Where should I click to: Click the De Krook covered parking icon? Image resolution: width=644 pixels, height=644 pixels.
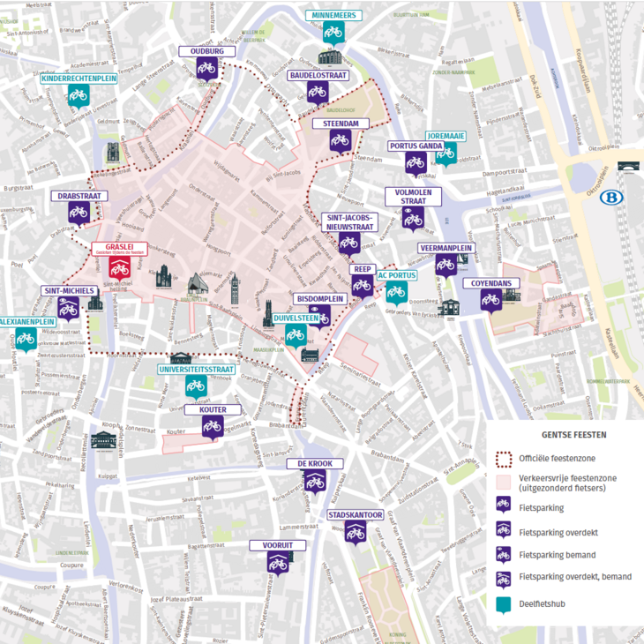click(x=315, y=482)
